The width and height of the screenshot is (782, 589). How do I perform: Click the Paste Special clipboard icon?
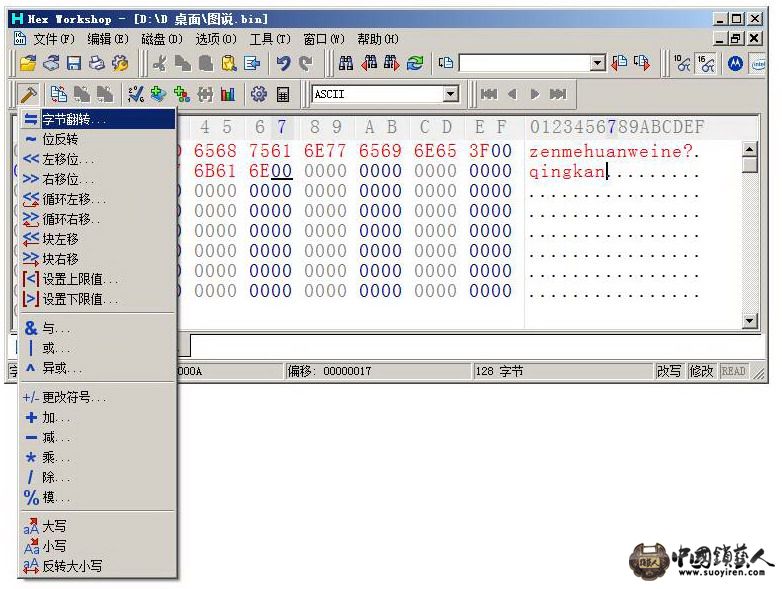(x=228, y=63)
